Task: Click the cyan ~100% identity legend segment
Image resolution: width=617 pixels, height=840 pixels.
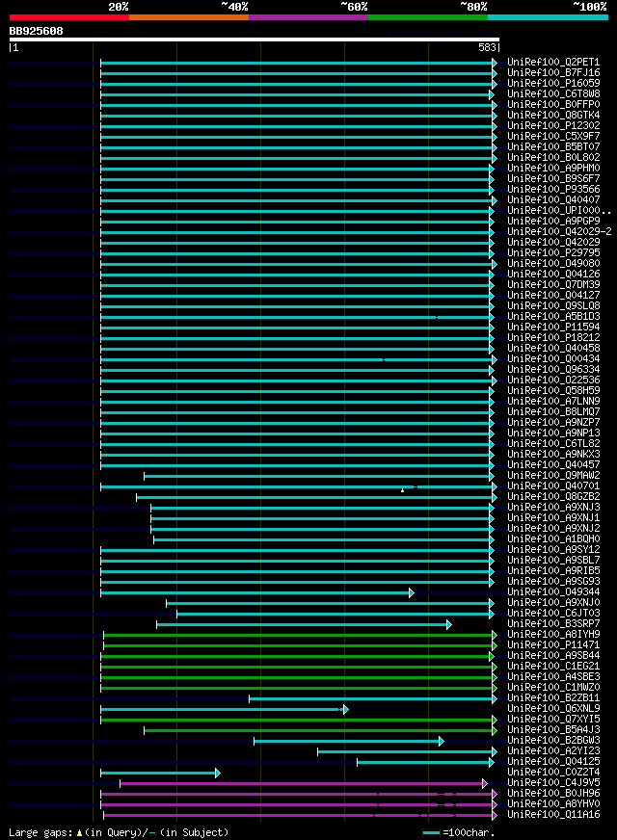Action: click(x=548, y=17)
